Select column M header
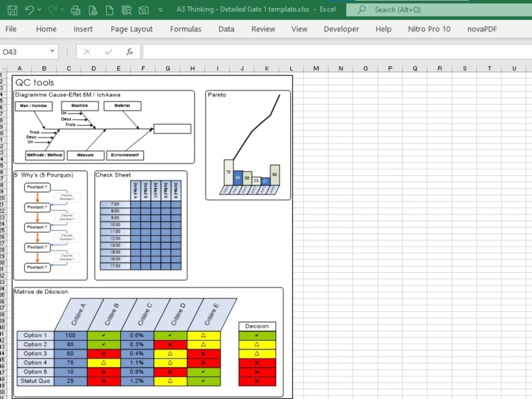532x399 pixels. point(316,69)
